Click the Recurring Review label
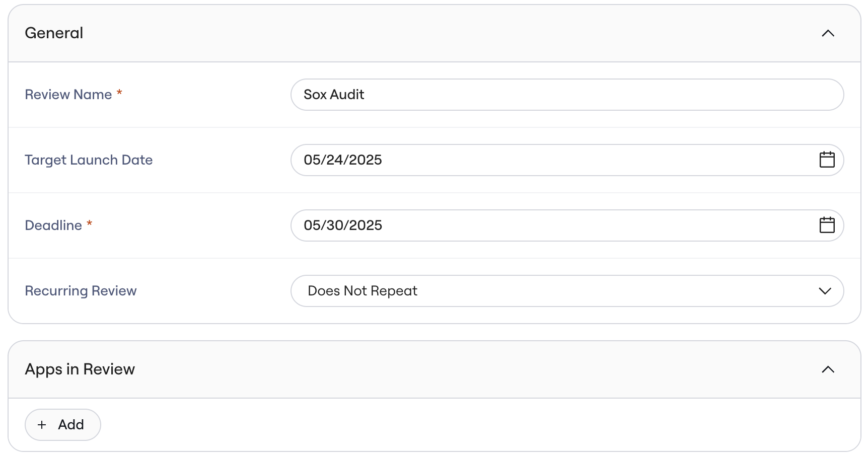The height and width of the screenshot is (459, 868). pyautogui.click(x=81, y=291)
